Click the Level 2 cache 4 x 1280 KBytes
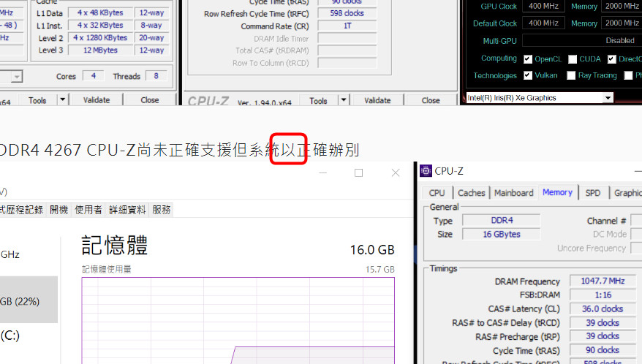642x364 pixels. [x=100, y=38]
